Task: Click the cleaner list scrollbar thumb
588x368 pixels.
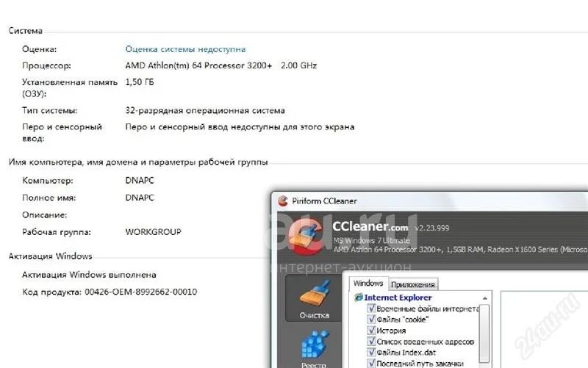Action: 484,333
